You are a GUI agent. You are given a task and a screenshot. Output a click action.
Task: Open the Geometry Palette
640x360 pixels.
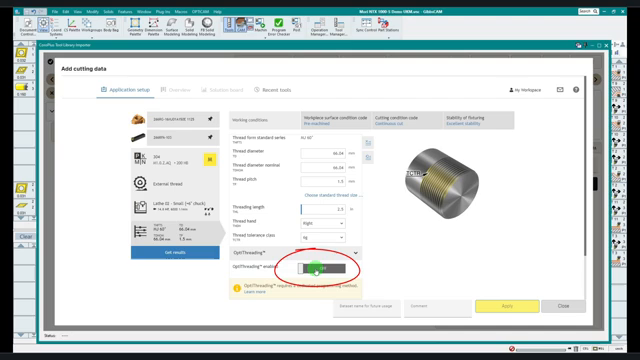click(135, 27)
